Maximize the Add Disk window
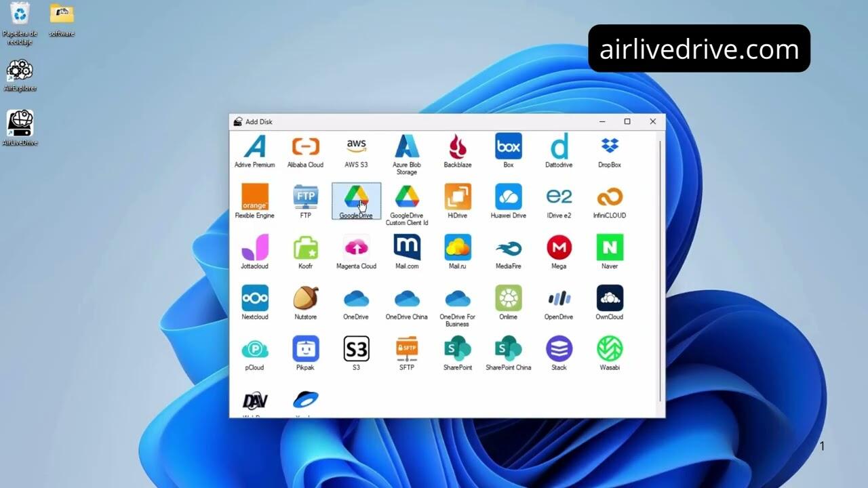 627,122
